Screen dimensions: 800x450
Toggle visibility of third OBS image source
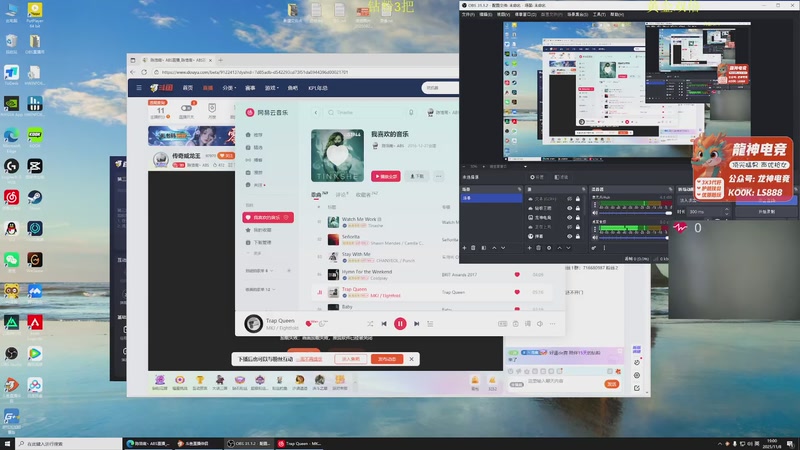click(x=569, y=217)
